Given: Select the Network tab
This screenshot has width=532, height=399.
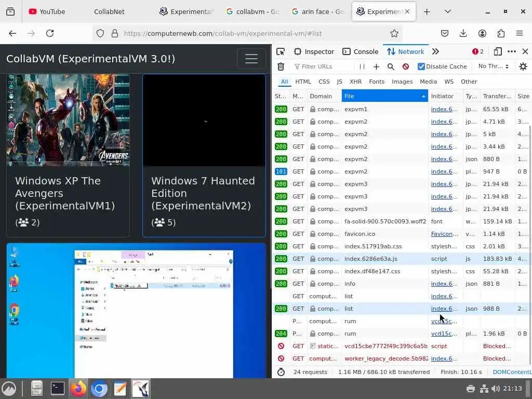Looking at the screenshot, I should tap(406, 51).
